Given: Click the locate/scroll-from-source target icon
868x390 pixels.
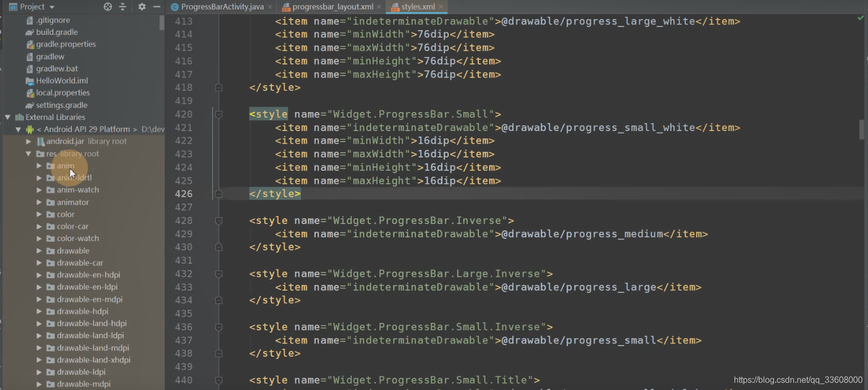Looking at the screenshot, I should click(108, 7).
